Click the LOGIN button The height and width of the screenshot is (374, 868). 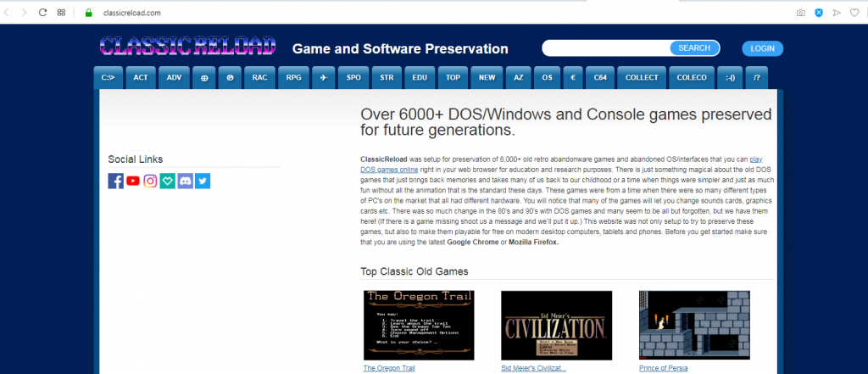click(762, 48)
